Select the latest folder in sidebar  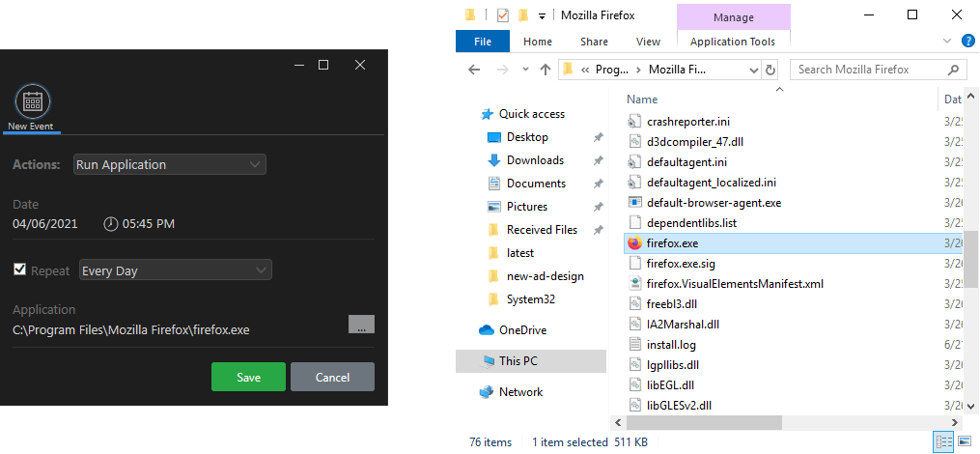coord(520,253)
